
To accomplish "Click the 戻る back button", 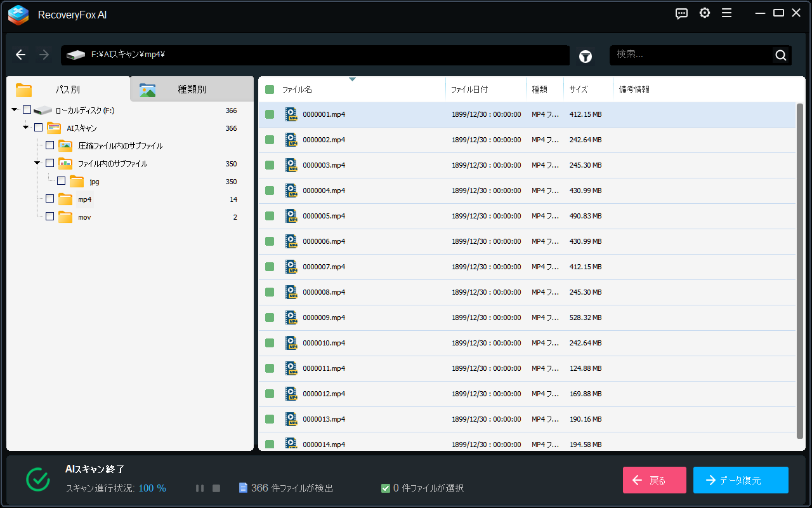I will [654, 480].
